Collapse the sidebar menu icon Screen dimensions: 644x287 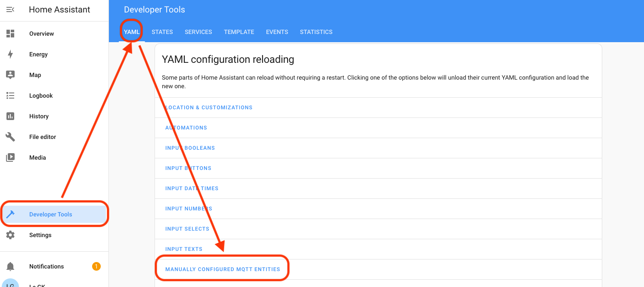[x=10, y=9]
